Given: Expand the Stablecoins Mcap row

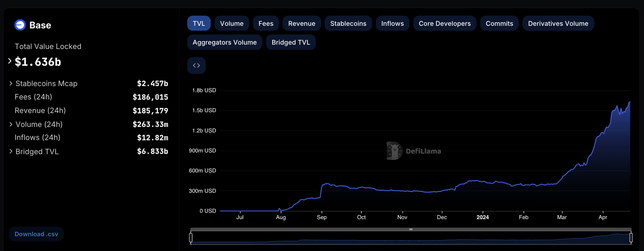Looking at the screenshot, I should tap(11, 83).
